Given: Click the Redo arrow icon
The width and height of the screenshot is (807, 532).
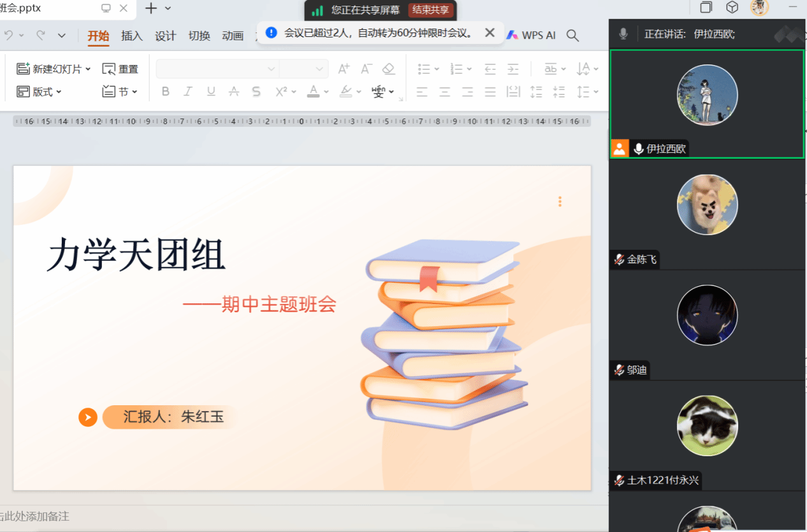Looking at the screenshot, I should [x=41, y=35].
